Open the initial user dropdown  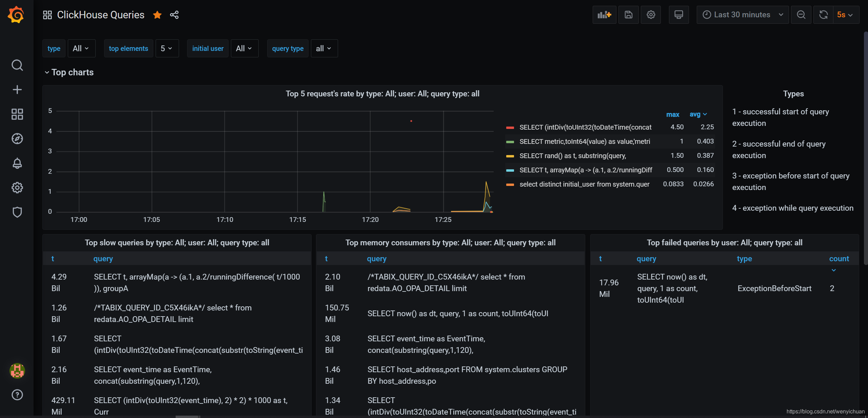(x=244, y=49)
